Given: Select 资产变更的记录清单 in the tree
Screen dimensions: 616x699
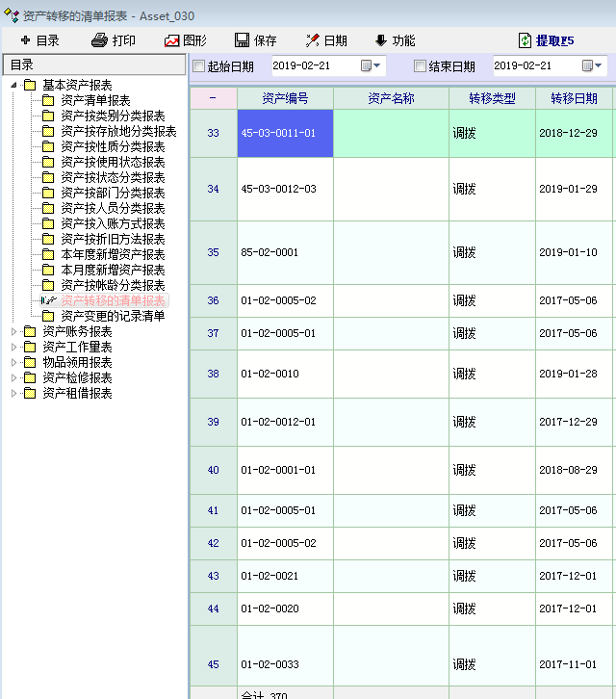Looking at the screenshot, I should tap(113, 316).
